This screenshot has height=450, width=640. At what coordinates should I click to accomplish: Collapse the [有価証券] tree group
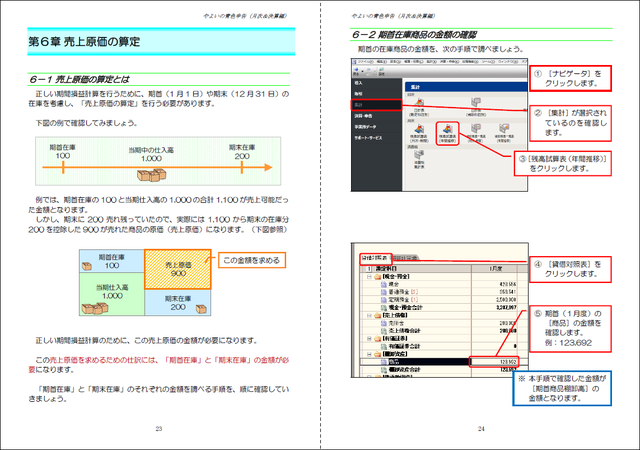click(369, 339)
